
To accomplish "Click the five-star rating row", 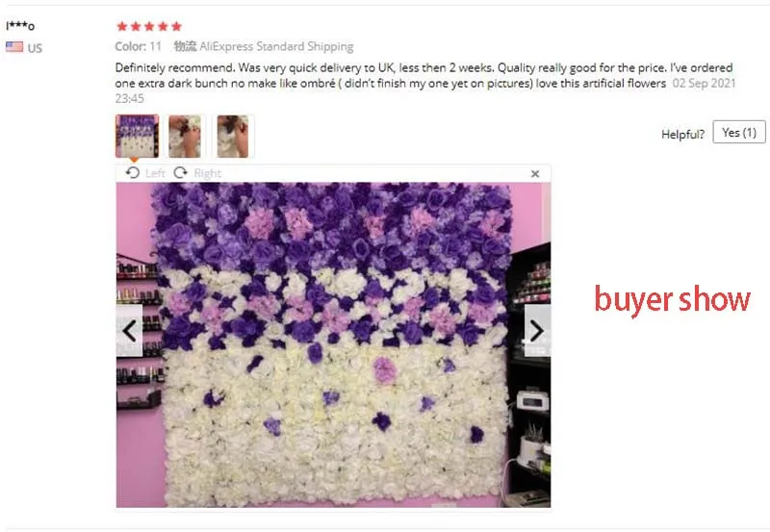I will pyautogui.click(x=149, y=26).
